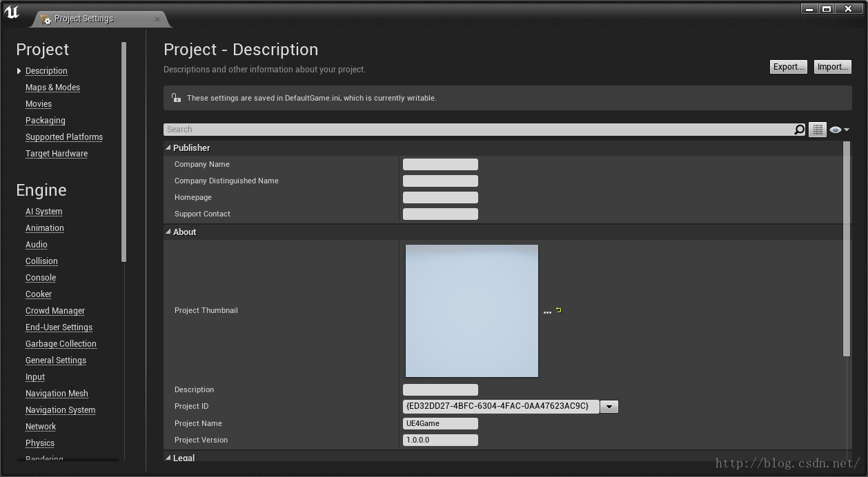Open the Packaging settings
This screenshot has width=868, height=477.
coord(46,121)
